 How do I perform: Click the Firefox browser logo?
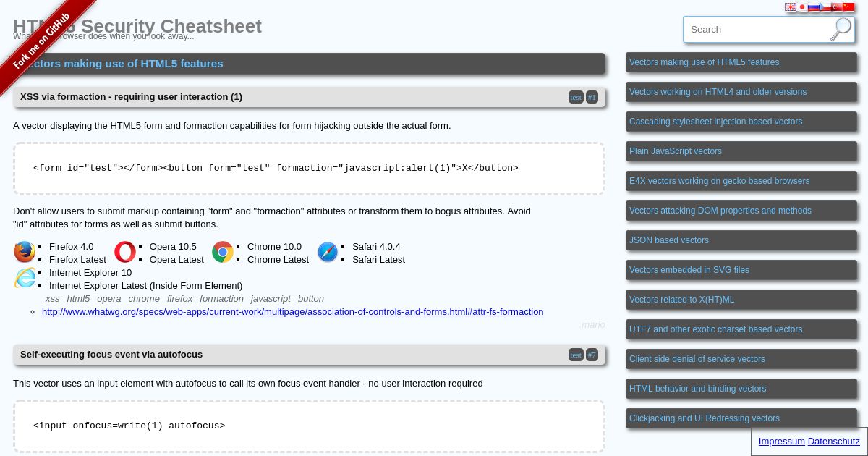25,252
